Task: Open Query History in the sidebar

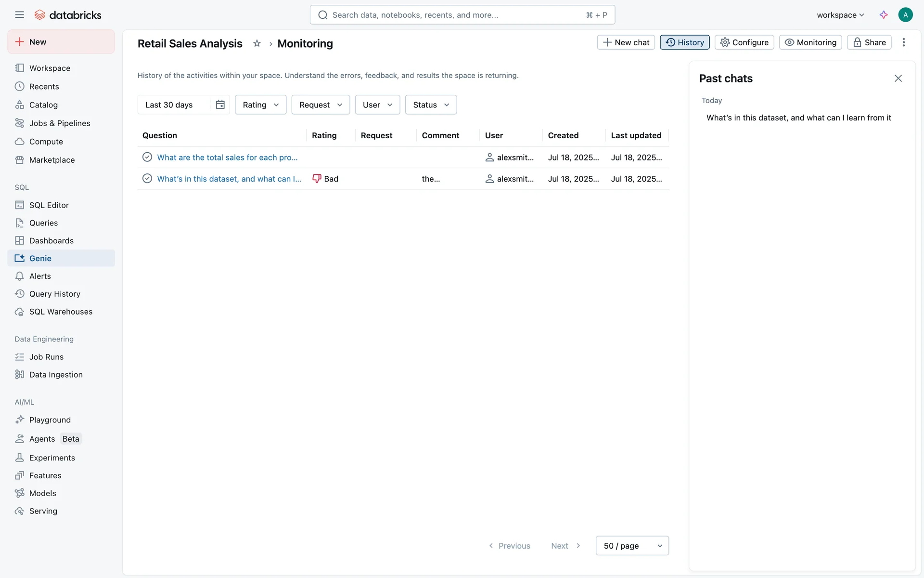Action: [54, 294]
